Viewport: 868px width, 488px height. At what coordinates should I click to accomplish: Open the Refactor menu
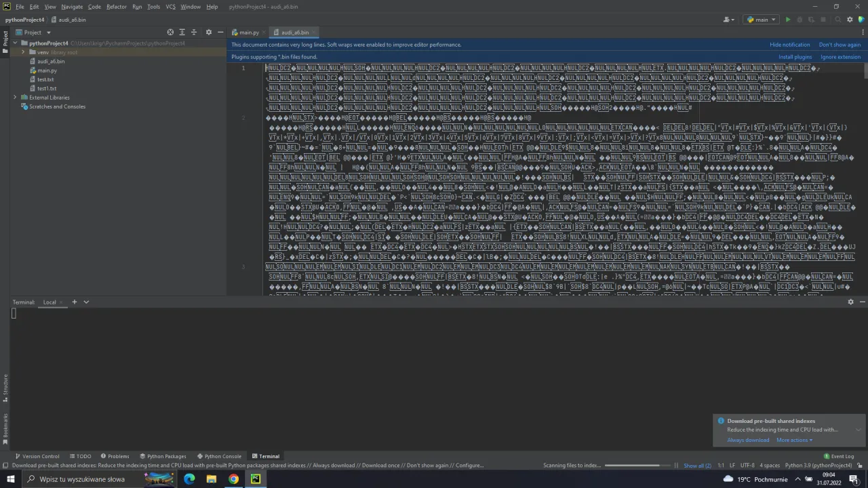coord(116,7)
